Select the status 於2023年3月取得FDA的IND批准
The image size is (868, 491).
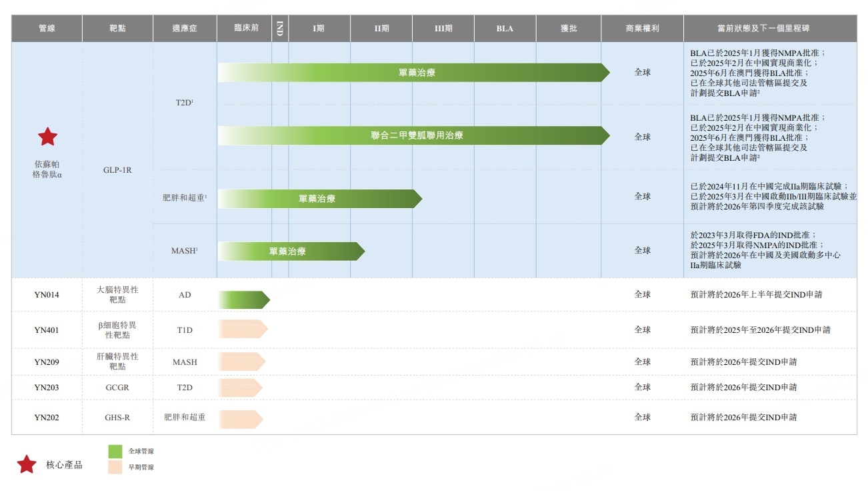pyautogui.click(x=753, y=235)
